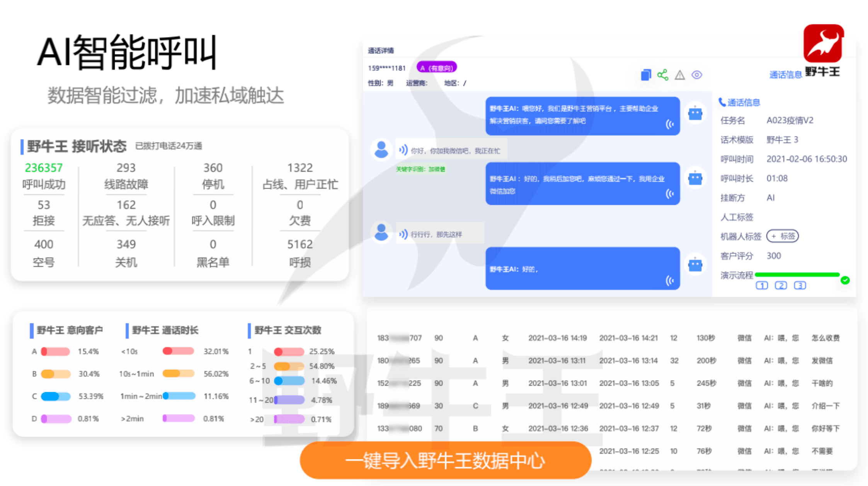Play audio of second AI bubble about 微信

[x=670, y=194]
